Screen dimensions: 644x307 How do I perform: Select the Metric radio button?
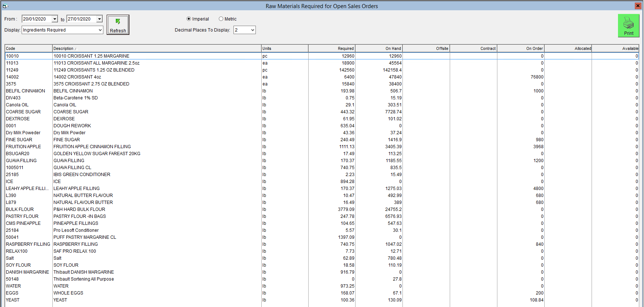[221, 19]
